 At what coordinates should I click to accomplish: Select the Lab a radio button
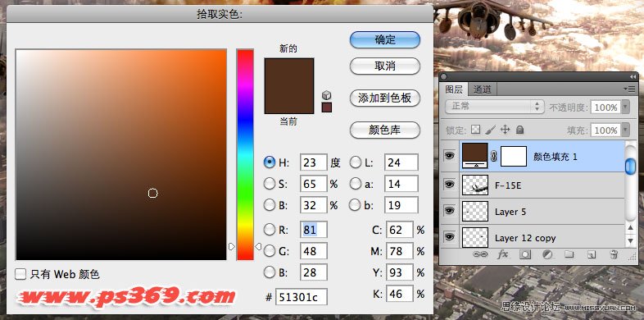pos(356,184)
